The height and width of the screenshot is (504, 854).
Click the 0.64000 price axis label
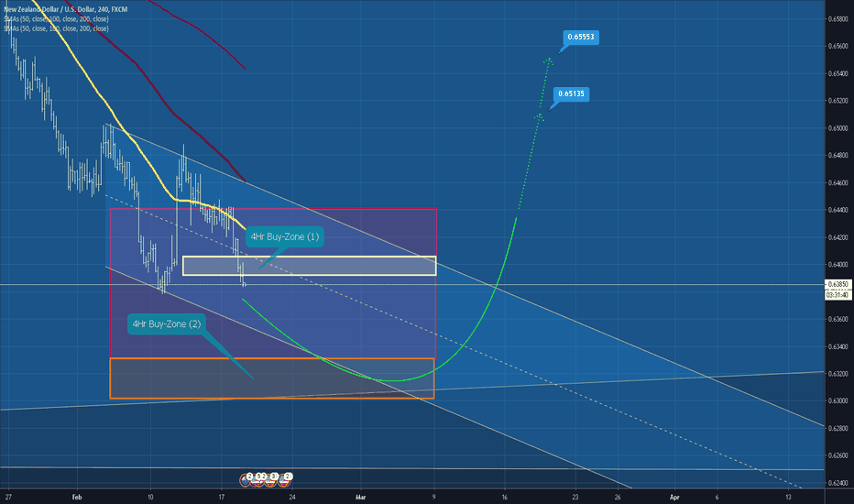tap(838, 264)
